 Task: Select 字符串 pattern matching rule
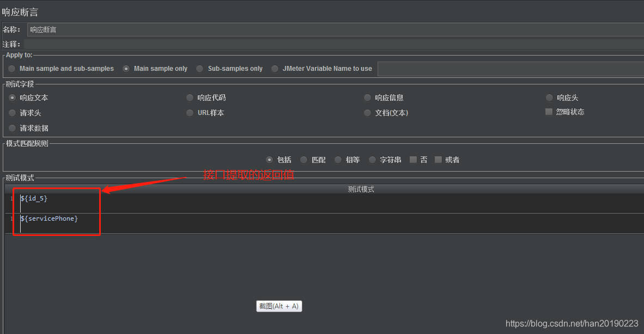(372, 160)
